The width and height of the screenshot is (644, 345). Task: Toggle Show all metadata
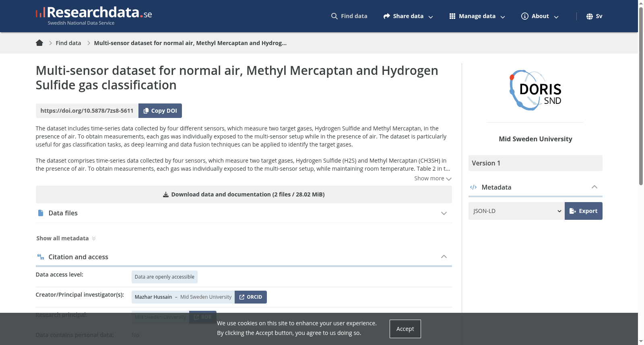(66, 238)
